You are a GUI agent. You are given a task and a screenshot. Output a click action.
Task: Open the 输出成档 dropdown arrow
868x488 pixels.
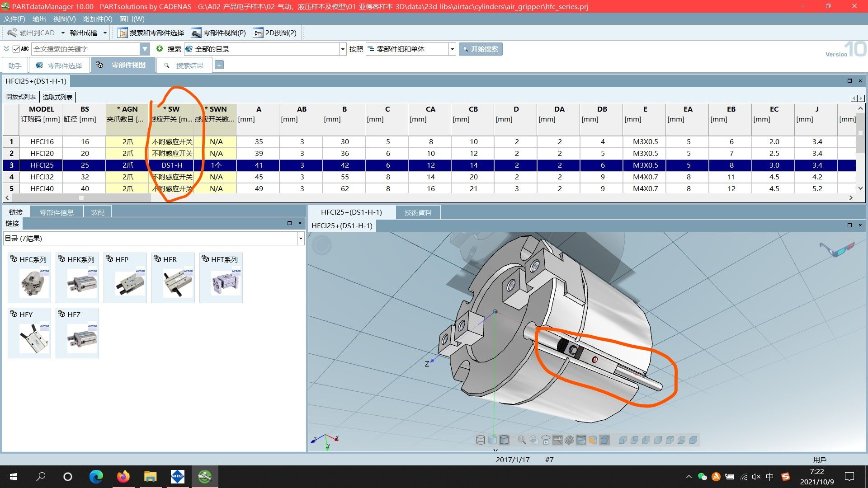(105, 33)
